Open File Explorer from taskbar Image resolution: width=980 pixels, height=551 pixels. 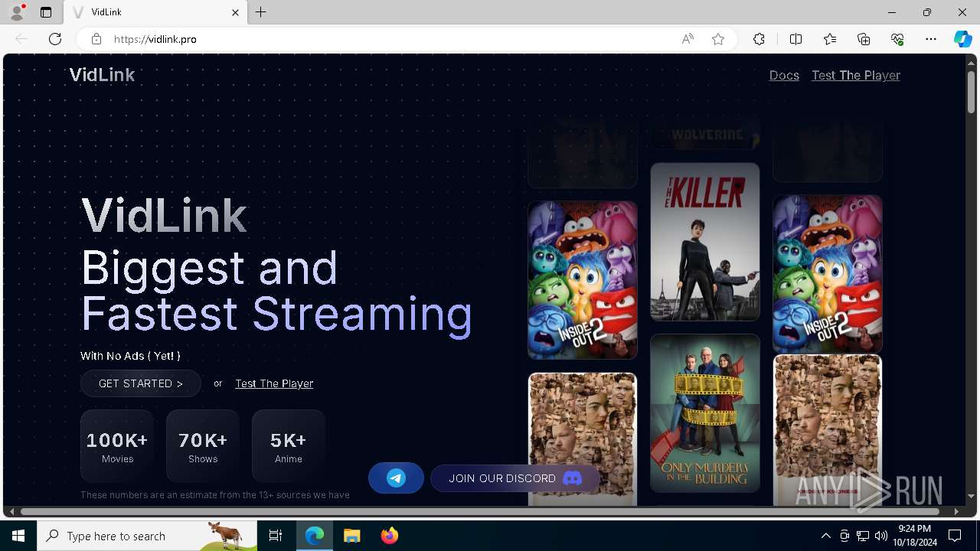[x=352, y=536]
